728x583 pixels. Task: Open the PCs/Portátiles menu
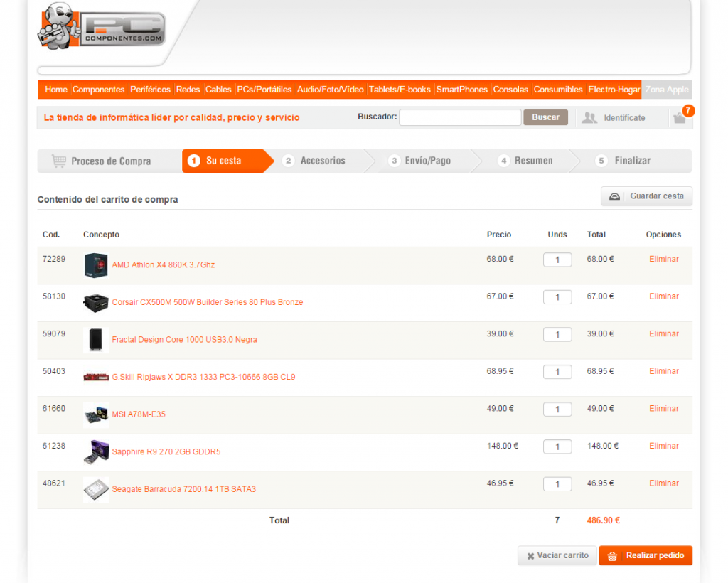coord(264,90)
